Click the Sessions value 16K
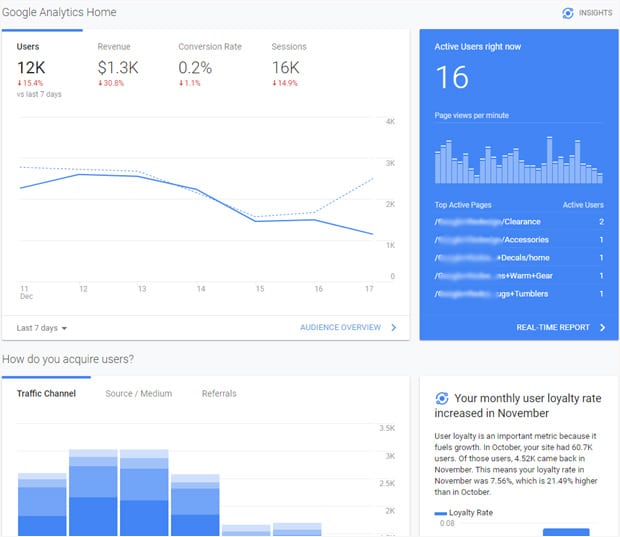The height and width of the screenshot is (537, 620). [285, 68]
